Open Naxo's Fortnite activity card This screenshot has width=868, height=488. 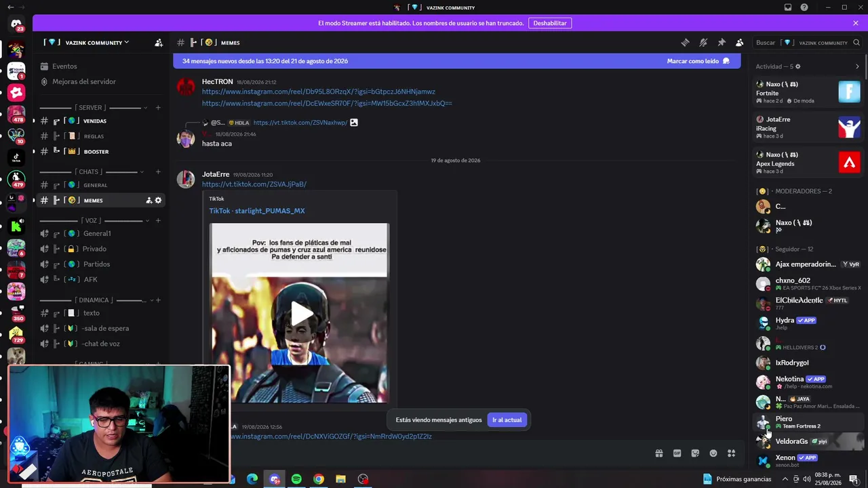coord(808,92)
